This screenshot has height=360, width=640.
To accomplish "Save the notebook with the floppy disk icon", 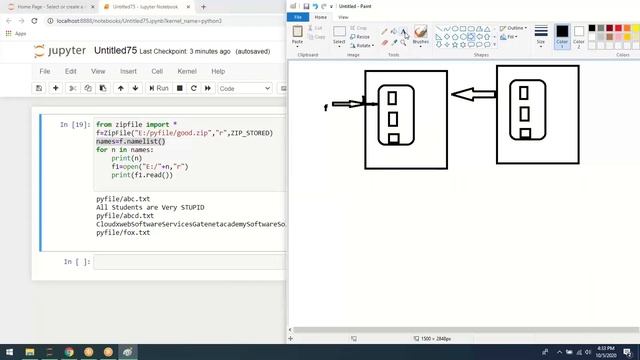I will click(x=39, y=88).
